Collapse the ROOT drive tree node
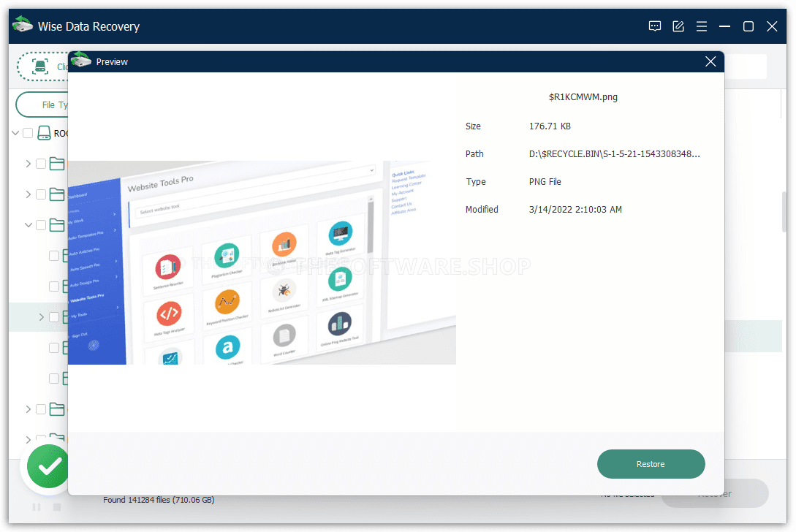Image resolution: width=796 pixels, height=532 pixels. pos(15,133)
